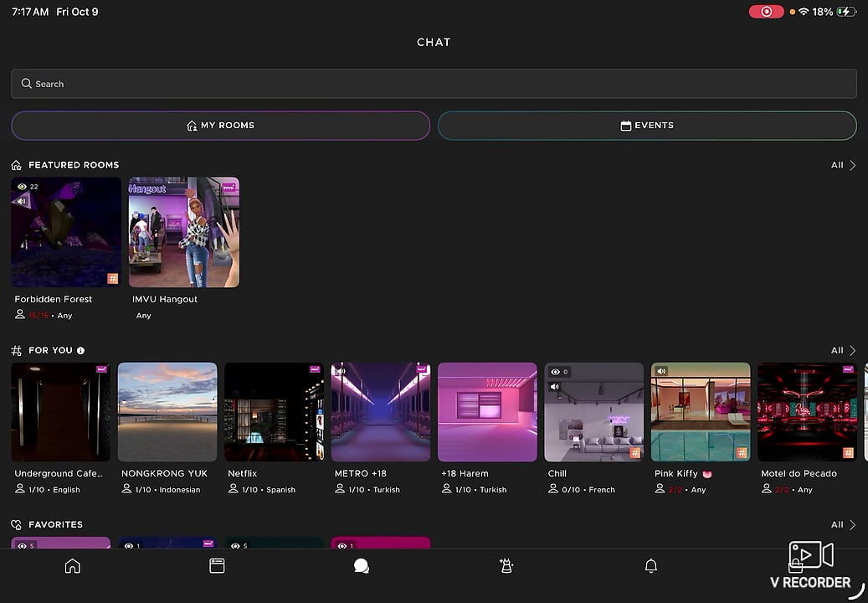
Task: Open the My Rooms tab
Action: 220,126
